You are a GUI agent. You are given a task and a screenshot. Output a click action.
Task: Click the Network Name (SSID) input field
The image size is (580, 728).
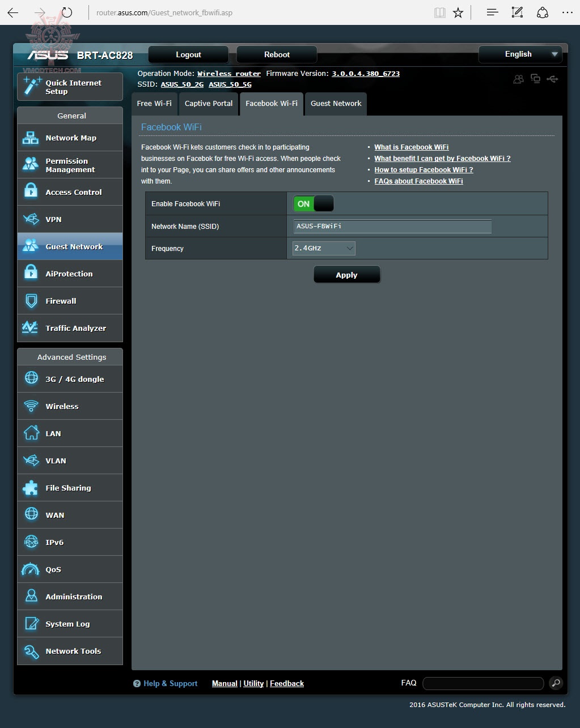[392, 226]
